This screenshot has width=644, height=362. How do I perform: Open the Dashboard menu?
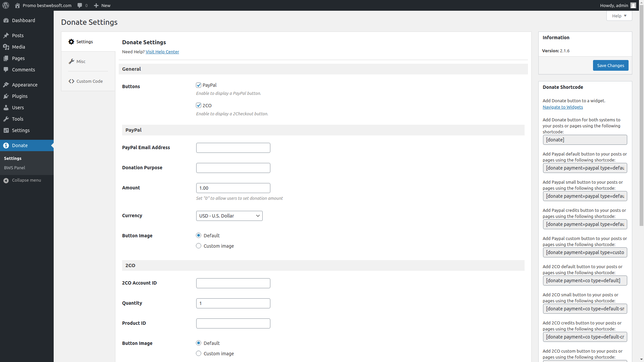click(x=27, y=20)
